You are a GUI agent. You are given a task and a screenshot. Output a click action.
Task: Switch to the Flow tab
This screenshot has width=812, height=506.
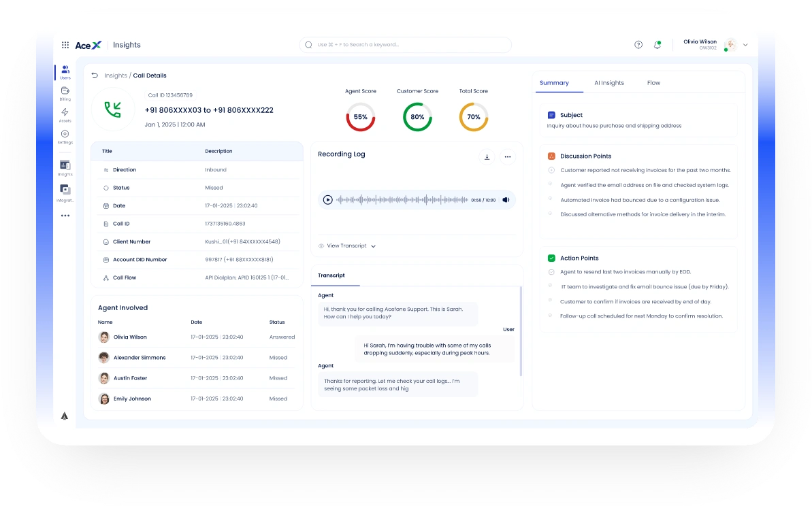tap(653, 83)
